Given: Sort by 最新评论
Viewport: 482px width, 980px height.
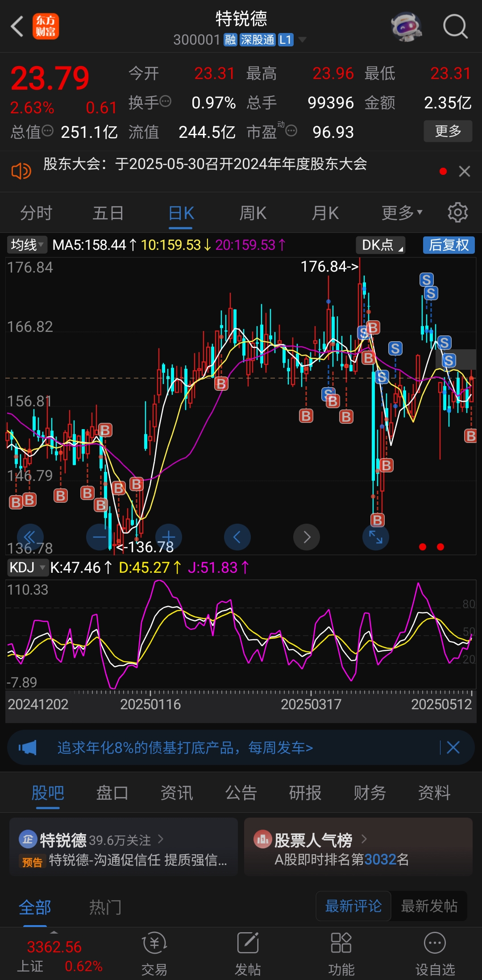Looking at the screenshot, I should (353, 906).
